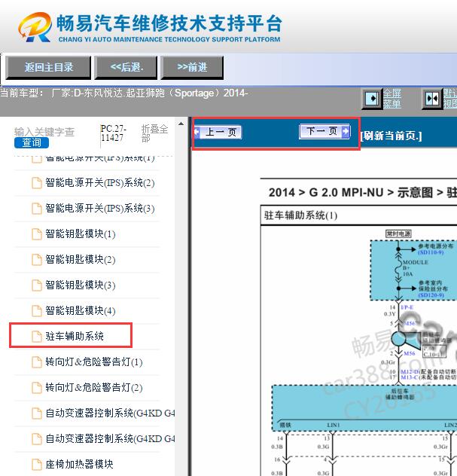457x476 pixels.
Task: Select PC.27-11427 text
Action: 113,133
